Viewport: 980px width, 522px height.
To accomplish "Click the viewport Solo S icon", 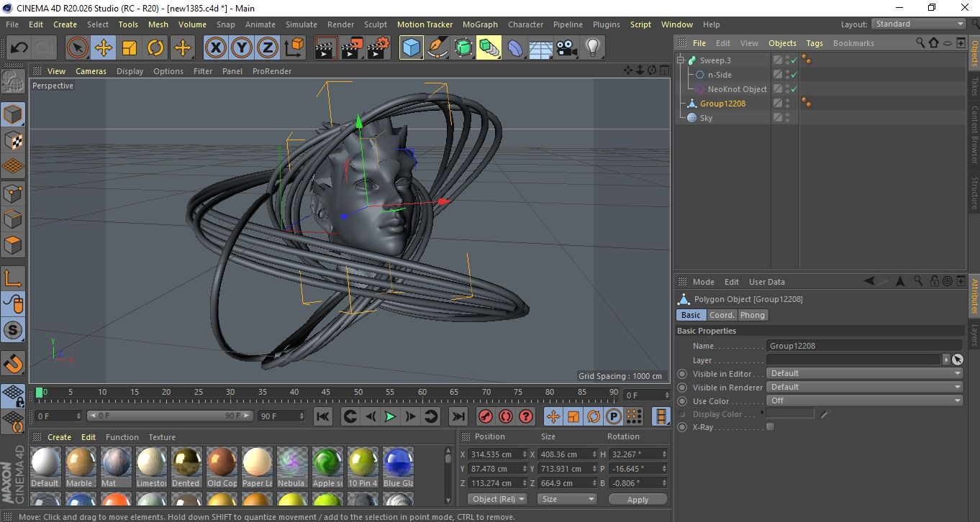I will click(13, 330).
